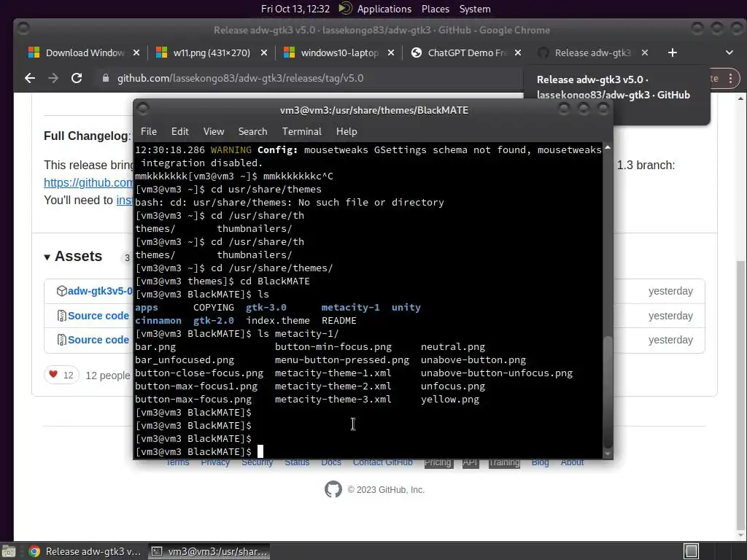Click the clock showing Fri Oct 13
The image size is (747, 560).
pos(295,9)
